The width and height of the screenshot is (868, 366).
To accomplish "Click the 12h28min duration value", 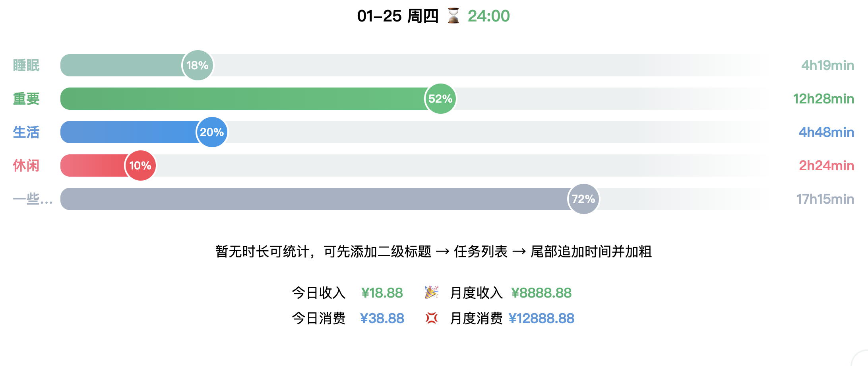I will click(x=823, y=99).
